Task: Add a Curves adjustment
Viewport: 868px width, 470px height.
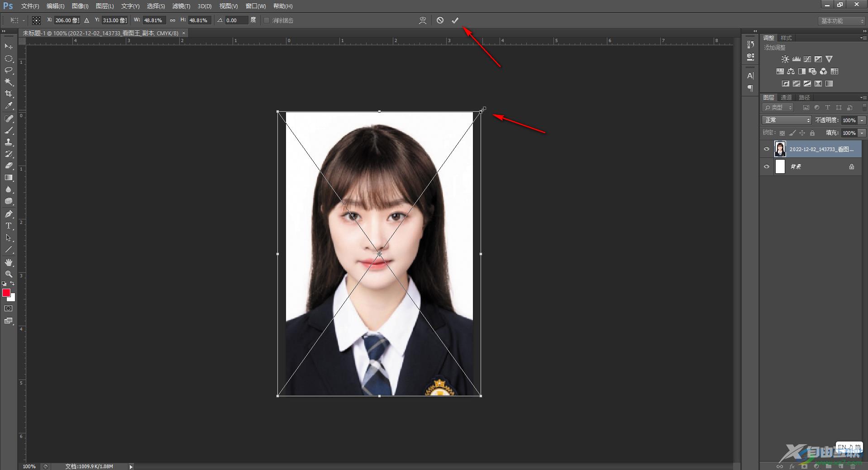Action: click(807, 59)
